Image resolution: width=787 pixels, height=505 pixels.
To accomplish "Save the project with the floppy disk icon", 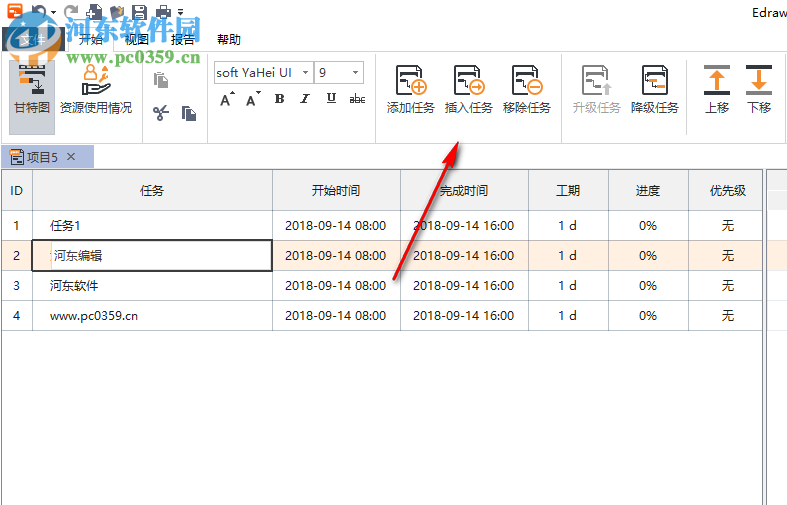I will [140, 12].
